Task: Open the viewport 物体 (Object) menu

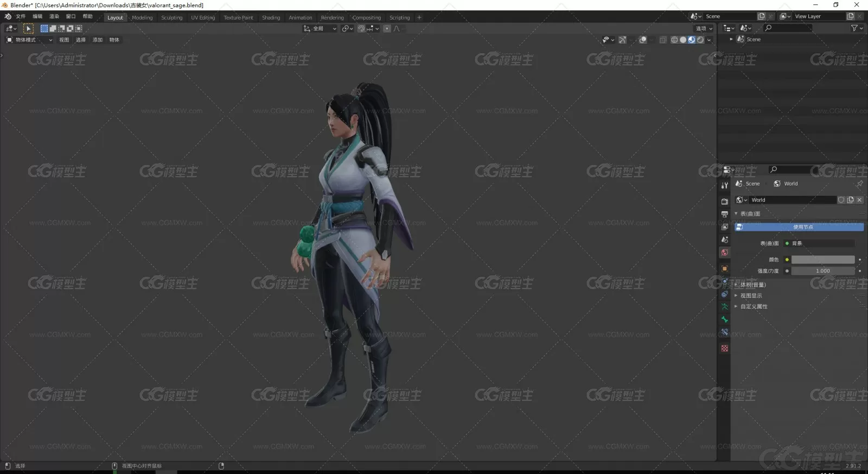Action: [114, 40]
